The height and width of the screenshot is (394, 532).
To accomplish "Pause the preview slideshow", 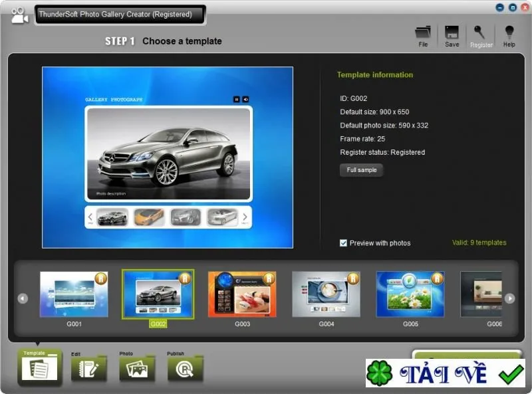I will (x=237, y=100).
